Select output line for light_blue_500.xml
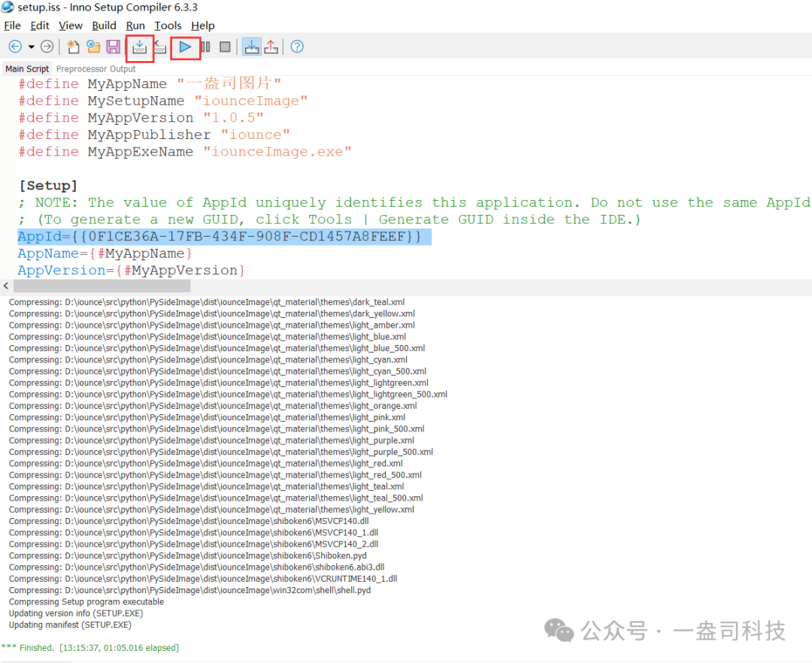 click(x=217, y=348)
